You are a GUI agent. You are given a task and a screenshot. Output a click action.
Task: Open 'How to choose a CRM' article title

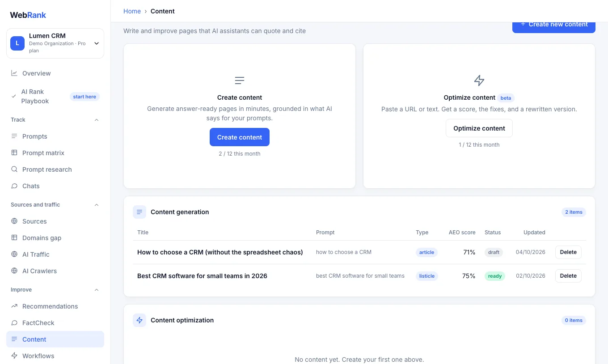click(220, 252)
